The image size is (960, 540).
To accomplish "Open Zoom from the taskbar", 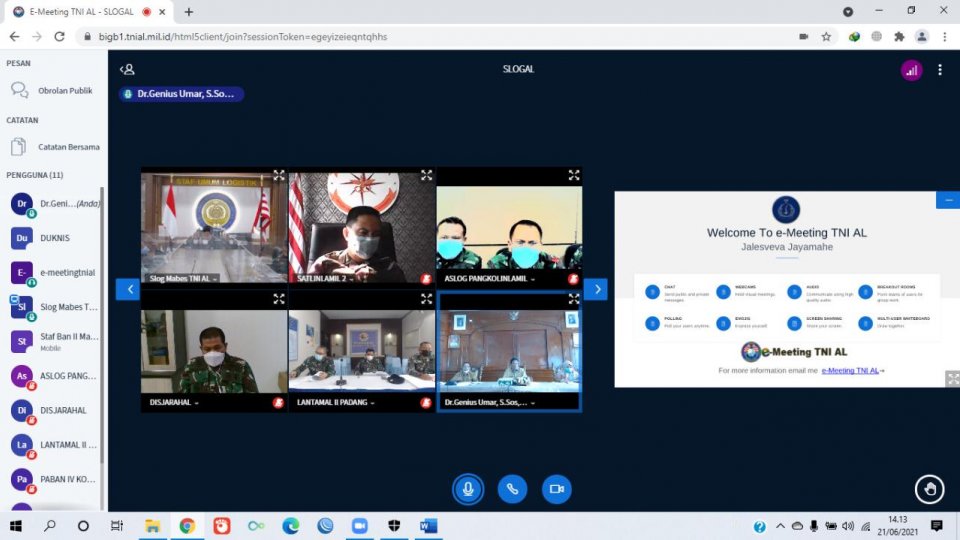I will tap(359, 526).
